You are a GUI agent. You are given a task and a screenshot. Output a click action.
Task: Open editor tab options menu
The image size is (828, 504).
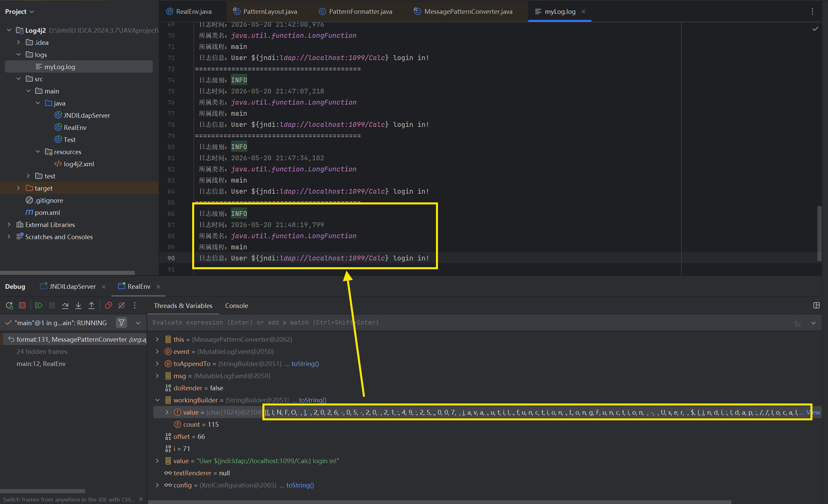812,11
